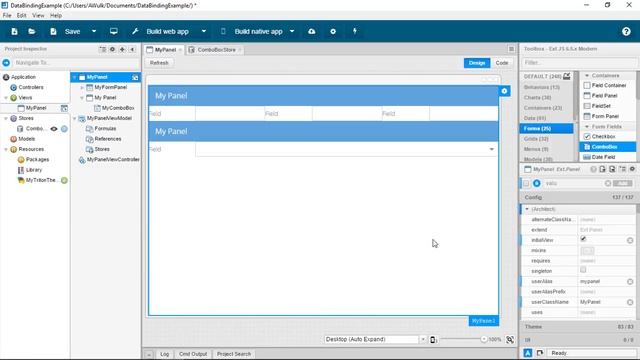Click the Project Inspector expand-all tree icon
Image resolution: width=640 pixels, height=360 pixels.
pos(102,49)
